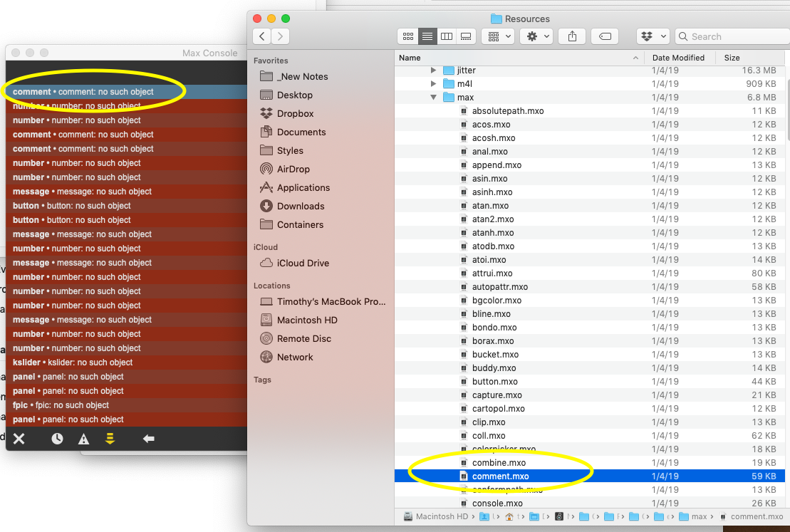The image size is (790, 532).
Task: Select combine.mxo file
Action: [x=590, y=462]
